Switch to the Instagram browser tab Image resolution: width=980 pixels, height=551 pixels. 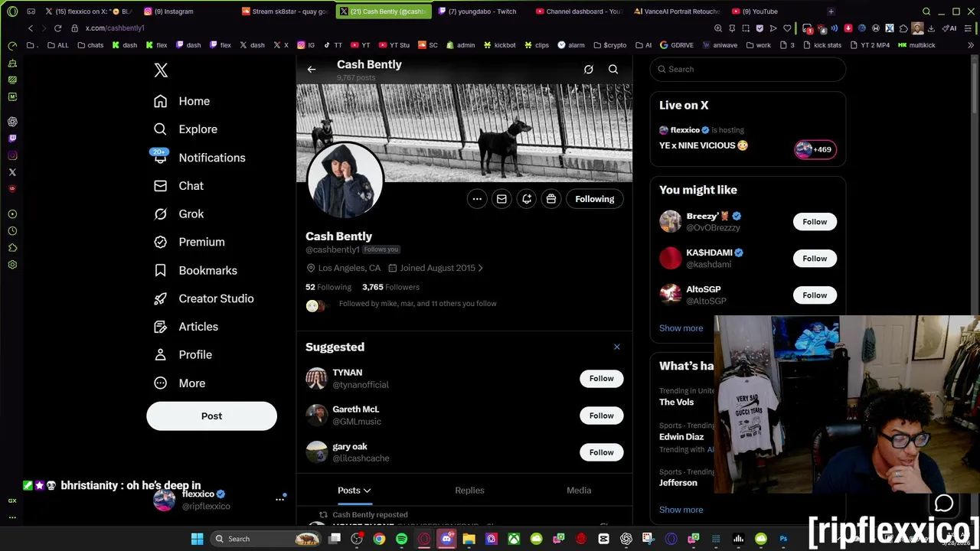tap(173, 11)
